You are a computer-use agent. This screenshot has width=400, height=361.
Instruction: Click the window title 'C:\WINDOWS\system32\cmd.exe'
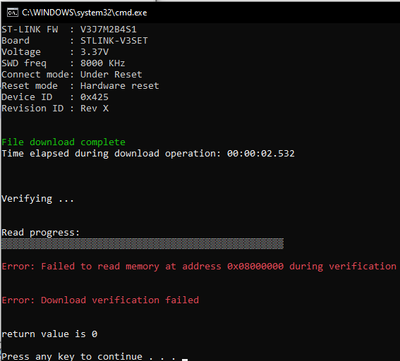[x=84, y=13]
